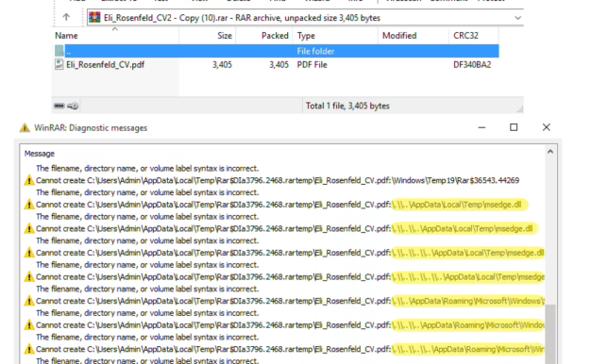Open the archive path dropdown arrow
Screen dimensions: 591x364
(x=517, y=18)
